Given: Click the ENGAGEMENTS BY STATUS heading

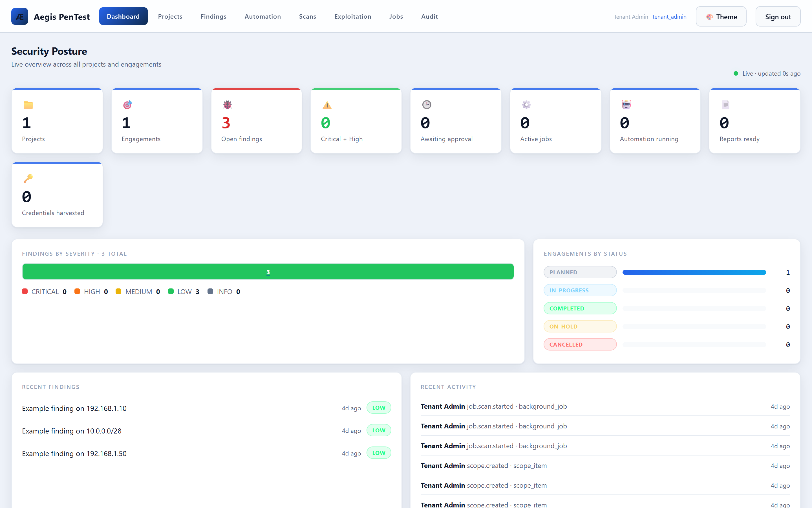Looking at the screenshot, I should click(585, 254).
